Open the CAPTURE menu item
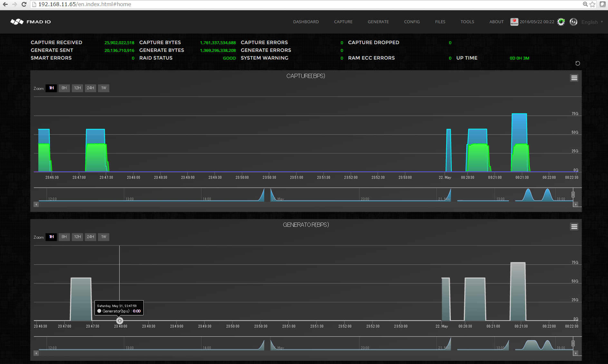The image size is (608, 364). tap(343, 22)
